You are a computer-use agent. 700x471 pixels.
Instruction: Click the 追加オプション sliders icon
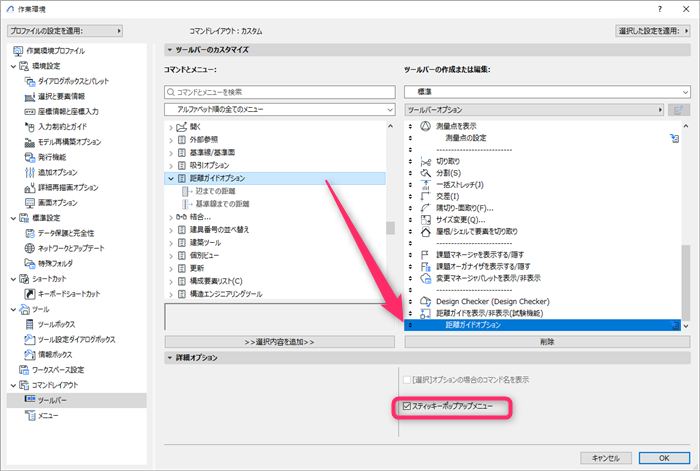[x=30, y=172]
